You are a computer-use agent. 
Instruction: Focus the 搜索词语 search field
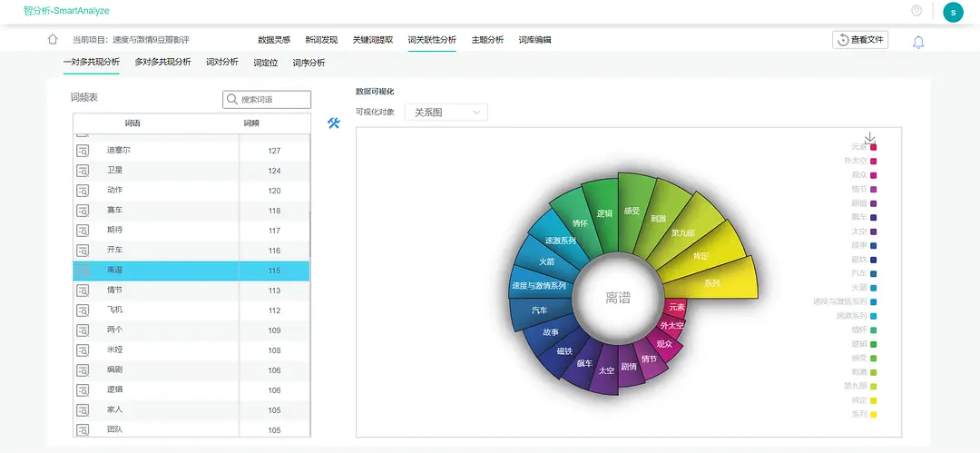pyautogui.click(x=267, y=100)
